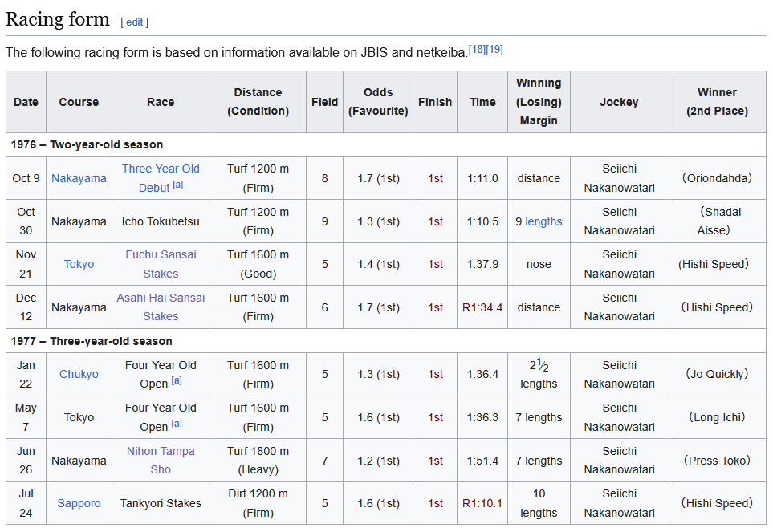Open the Fuchu Sansai Stakes link
This screenshot has width=773, height=532.
tap(161, 264)
